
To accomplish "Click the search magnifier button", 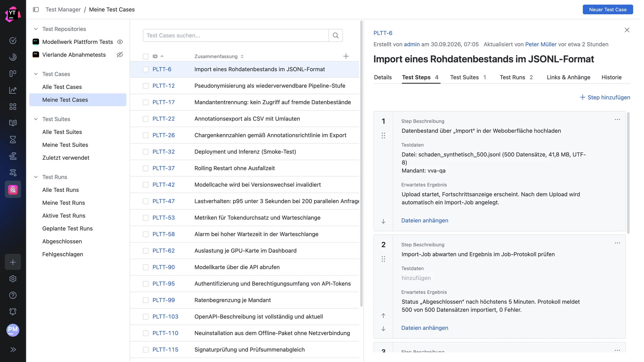I will [x=336, y=35].
